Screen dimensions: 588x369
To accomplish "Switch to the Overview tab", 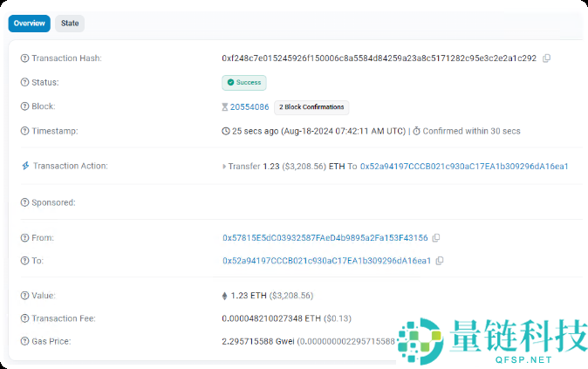I will coord(30,24).
